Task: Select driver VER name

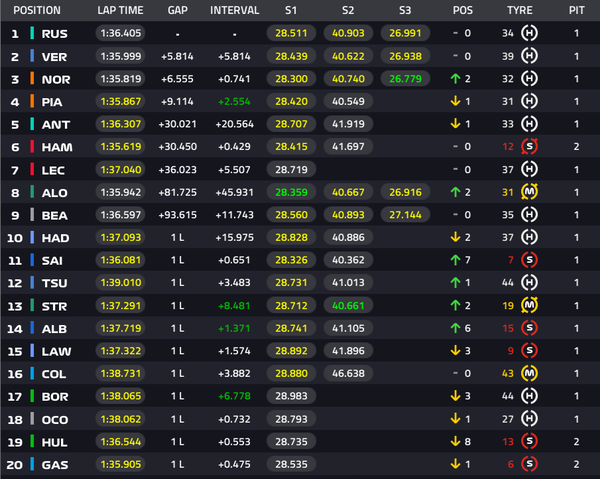Action: pyautogui.click(x=54, y=57)
